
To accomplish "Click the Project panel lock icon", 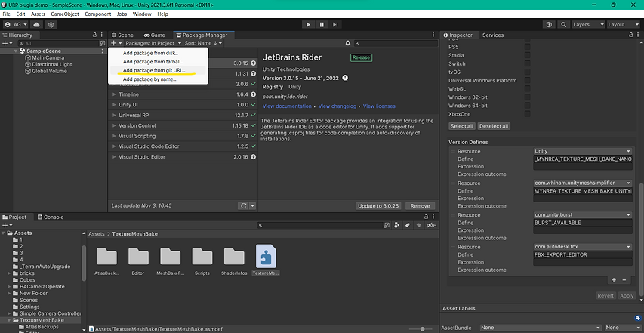I will [x=426, y=217].
